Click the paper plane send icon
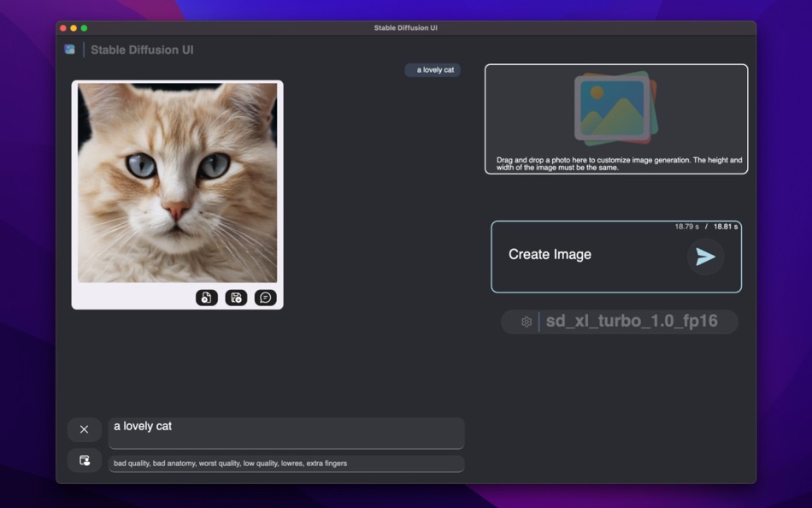The height and width of the screenshot is (508, 812). pos(705,257)
